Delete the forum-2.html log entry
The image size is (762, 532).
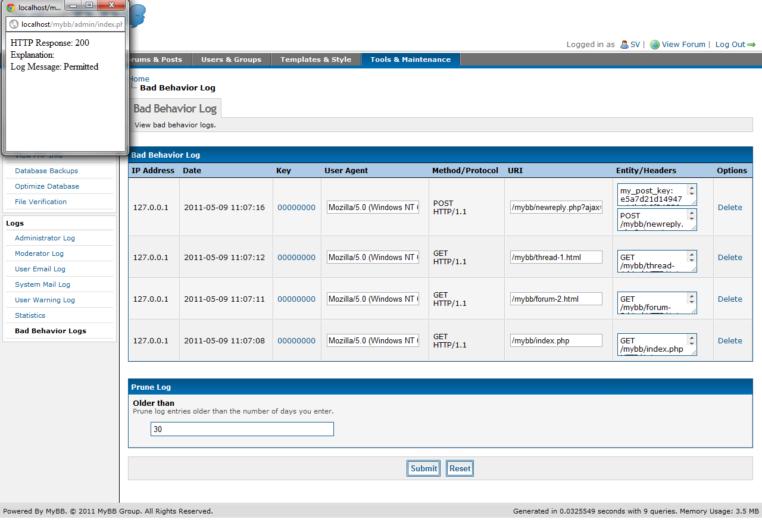(730, 299)
